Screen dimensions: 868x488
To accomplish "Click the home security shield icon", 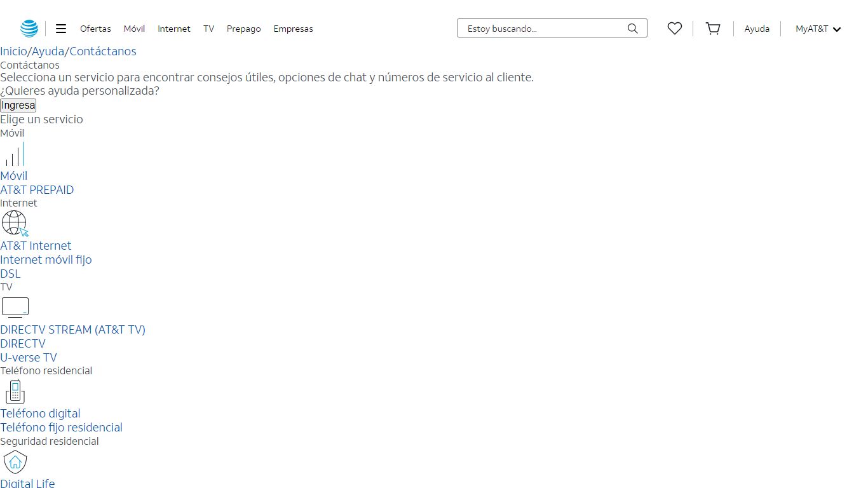I will tap(15, 462).
